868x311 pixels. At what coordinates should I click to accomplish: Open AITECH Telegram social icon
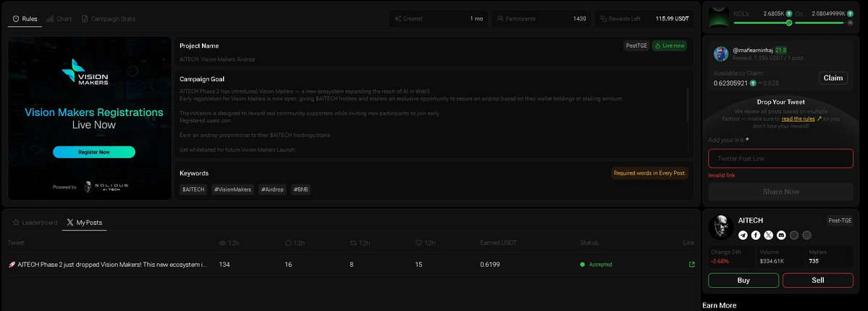[743, 235]
